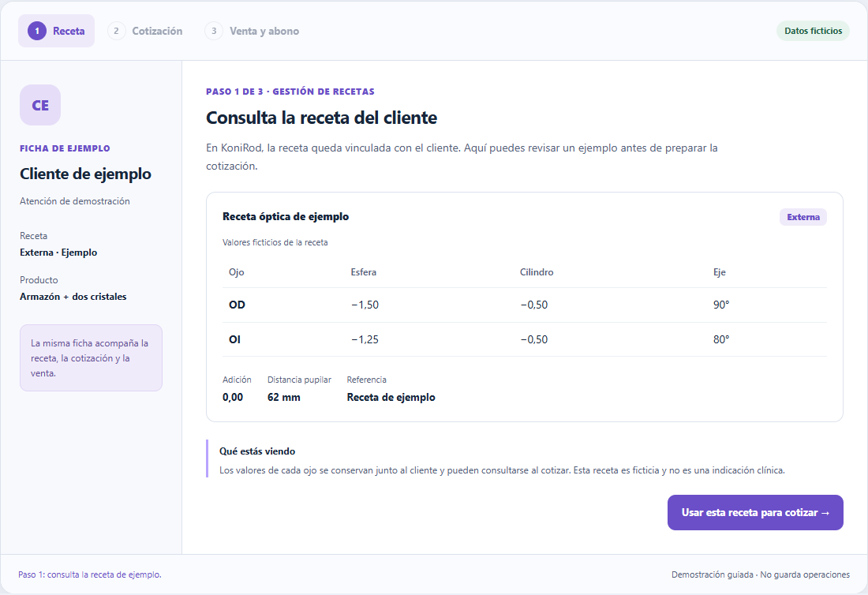This screenshot has height=595, width=868.
Task: Click the Externa · Ejemplo recipe value
Action: pos(58,253)
